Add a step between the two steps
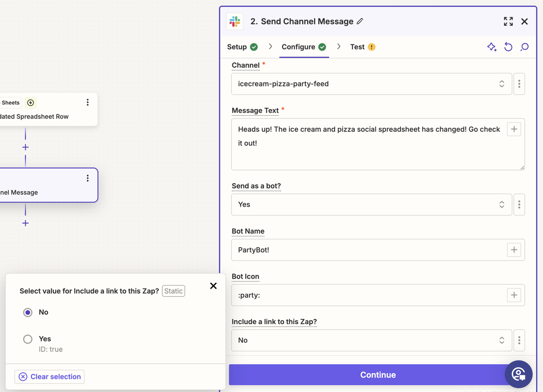 point(25,147)
